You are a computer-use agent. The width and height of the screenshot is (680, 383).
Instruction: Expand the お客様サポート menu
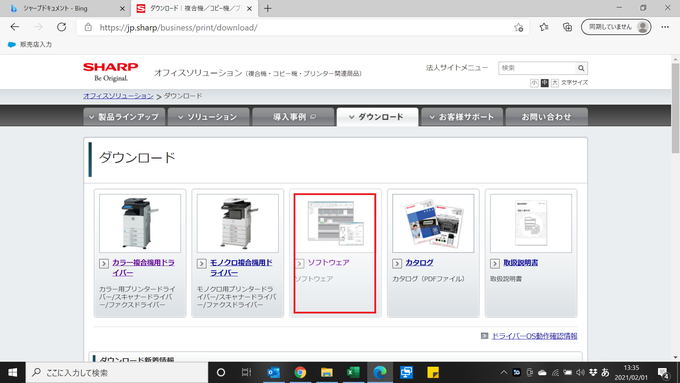(x=462, y=117)
